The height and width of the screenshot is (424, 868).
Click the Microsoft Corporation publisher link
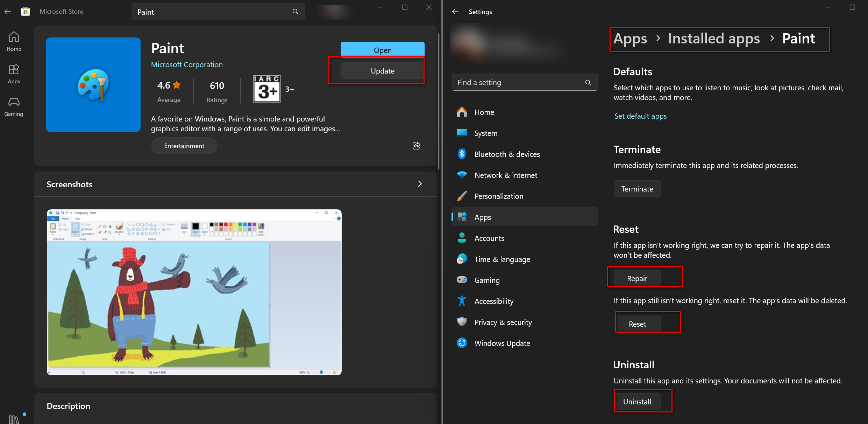187,65
